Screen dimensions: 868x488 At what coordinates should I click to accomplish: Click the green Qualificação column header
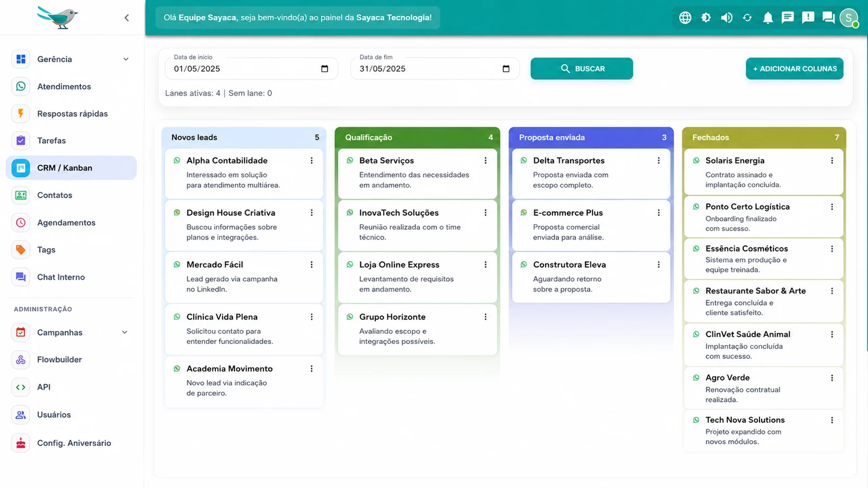pyautogui.click(x=417, y=138)
